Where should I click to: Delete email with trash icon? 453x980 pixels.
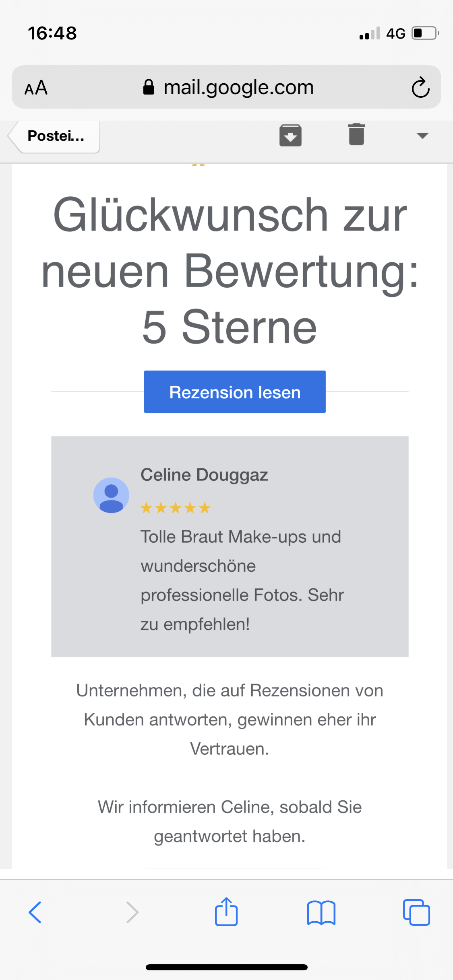(356, 134)
